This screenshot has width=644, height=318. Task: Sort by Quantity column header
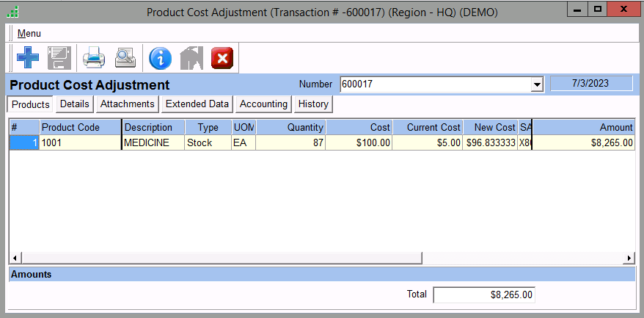(x=290, y=127)
